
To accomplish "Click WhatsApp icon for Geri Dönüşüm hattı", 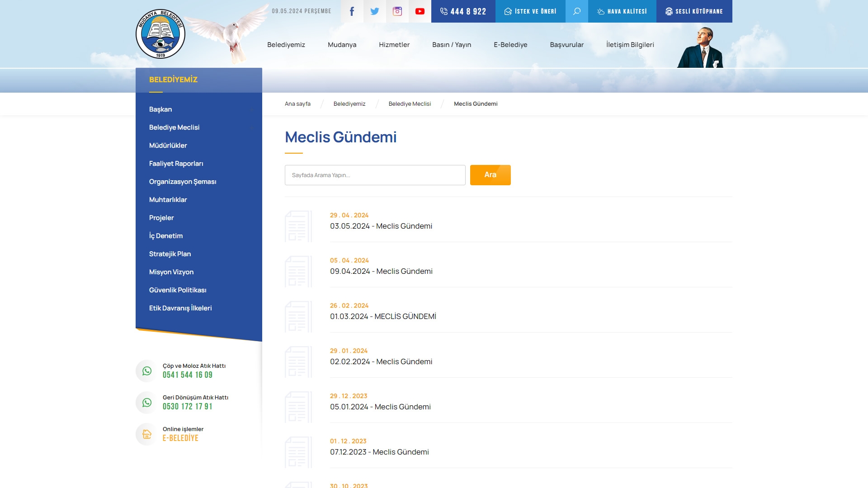I will [147, 403].
